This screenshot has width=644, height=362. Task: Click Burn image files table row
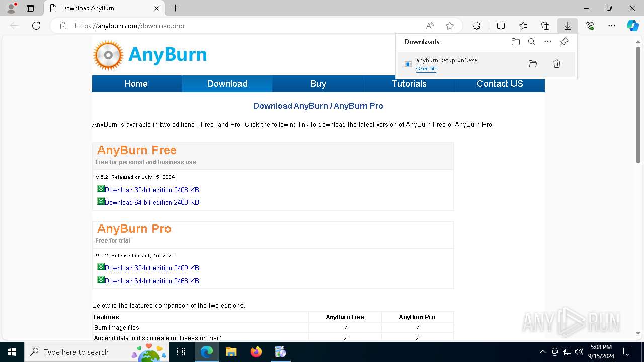[x=273, y=327]
